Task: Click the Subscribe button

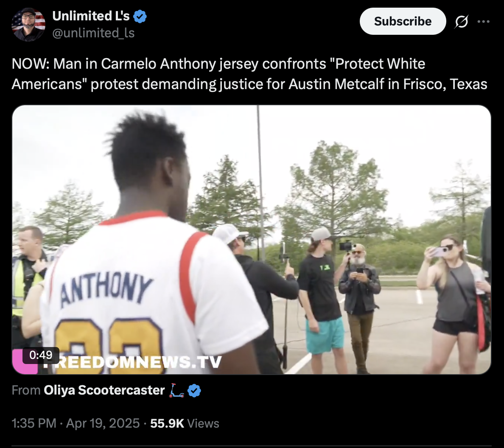Action: click(403, 21)
